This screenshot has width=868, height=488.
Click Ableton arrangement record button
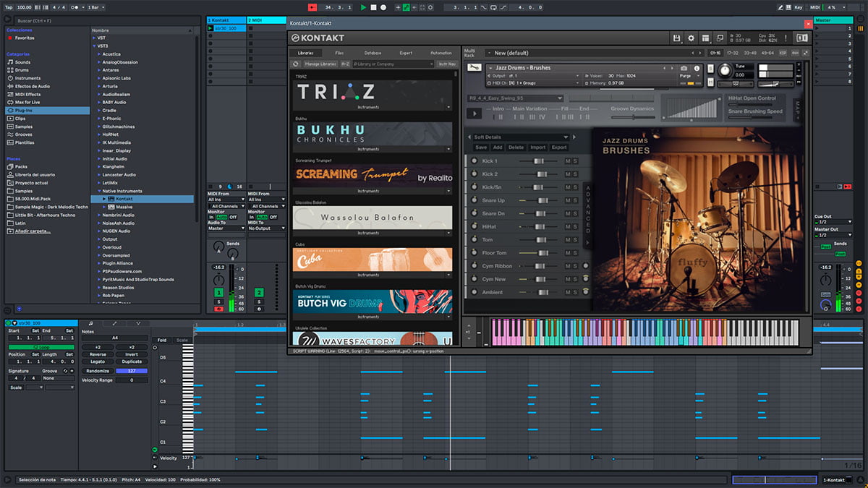383,7
